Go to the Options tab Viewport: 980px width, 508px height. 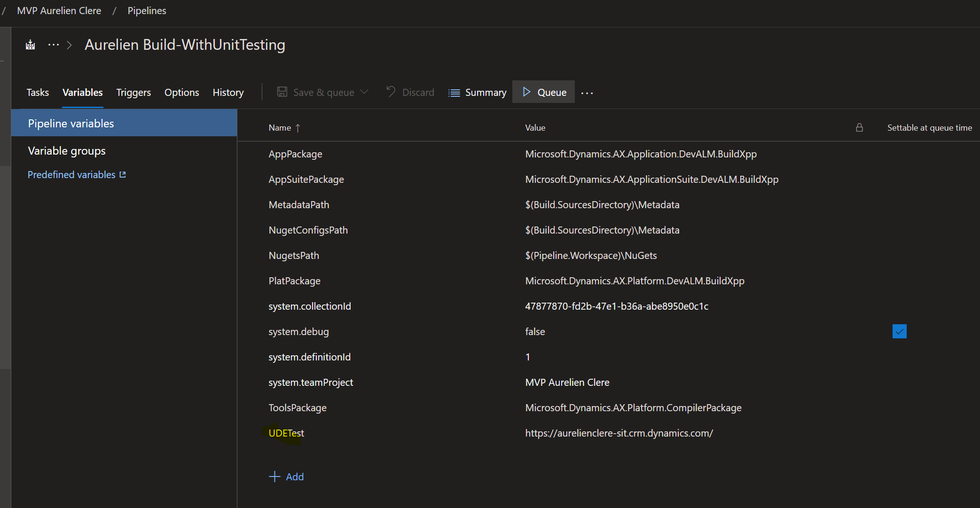[x=182, y=93]
